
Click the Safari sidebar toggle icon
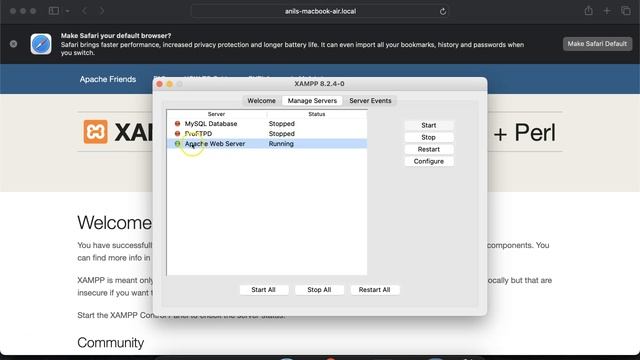pos(54,11)
